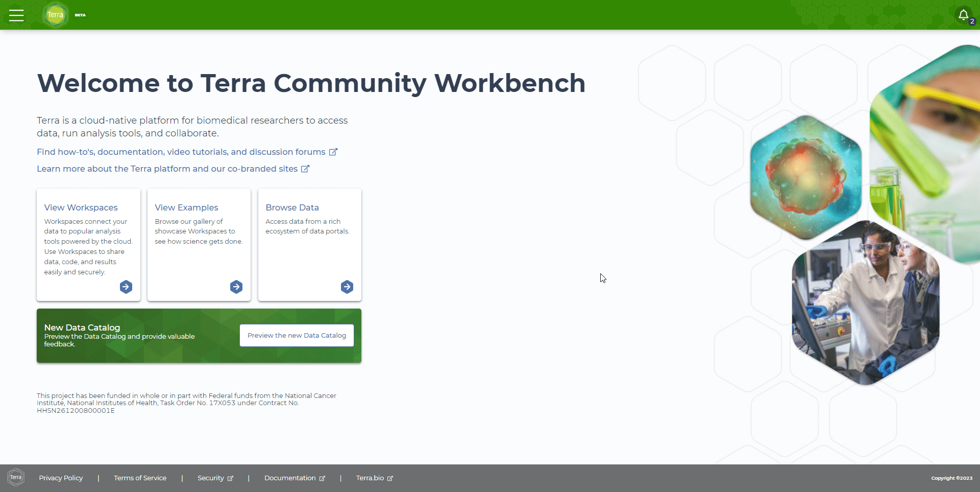This screenshot has width=980, height=492.
Task: Click the arrow icon on View Workspaces card
Action: pos(126,287)
